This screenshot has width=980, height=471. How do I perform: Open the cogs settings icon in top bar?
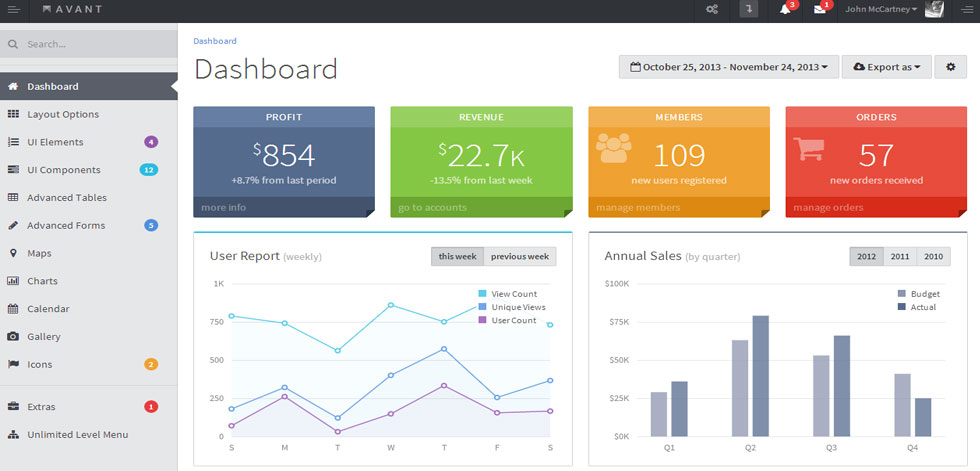[x=711, y=9]
